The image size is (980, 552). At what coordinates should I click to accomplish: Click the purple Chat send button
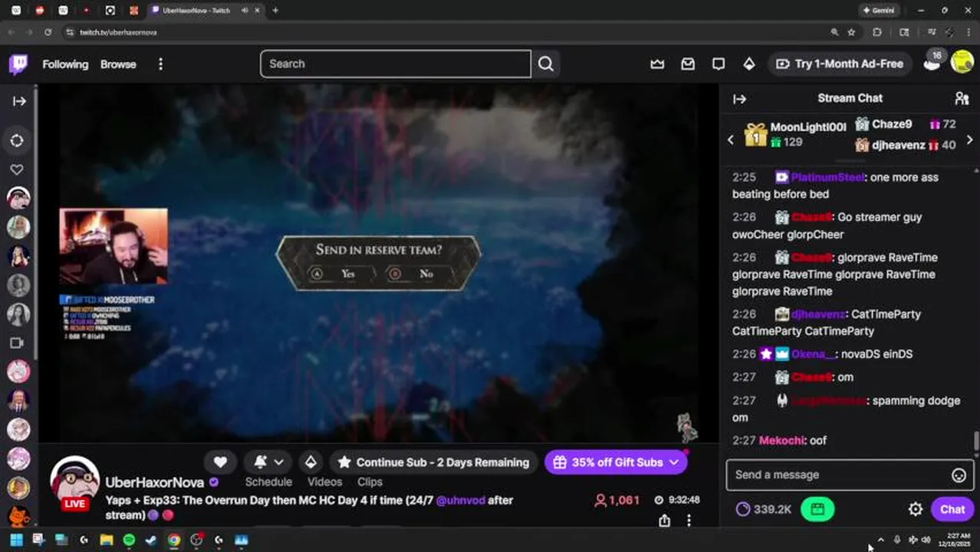[952, 509]
